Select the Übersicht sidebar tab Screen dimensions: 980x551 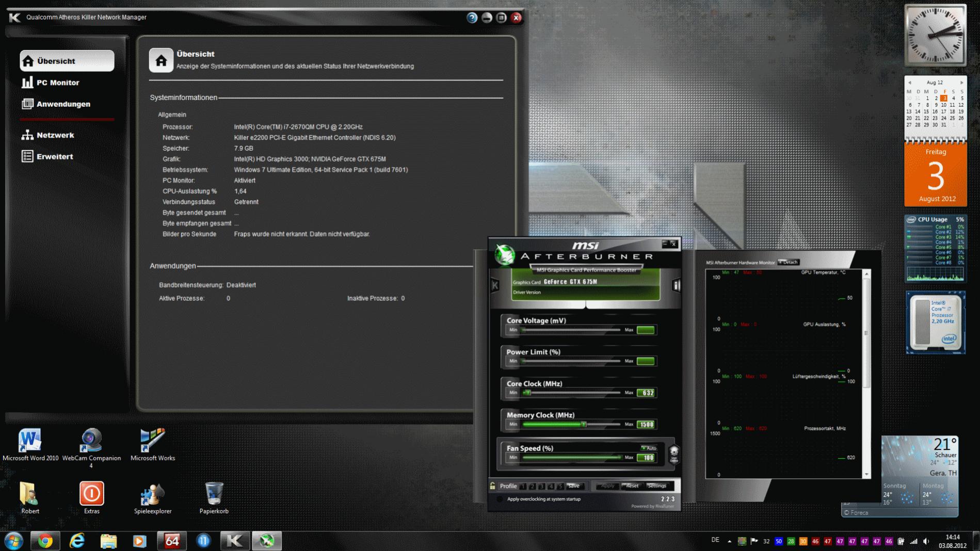tap(67, 61)
